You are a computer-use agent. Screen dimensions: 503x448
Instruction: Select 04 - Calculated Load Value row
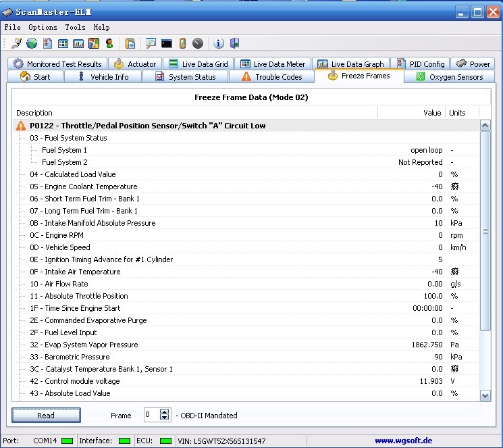246,174
